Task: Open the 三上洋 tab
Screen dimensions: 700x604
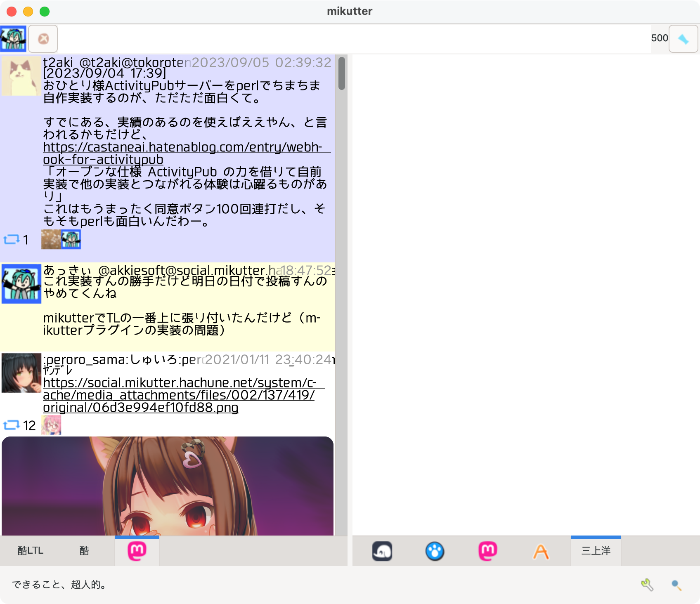Action: (x=596, y=551)
